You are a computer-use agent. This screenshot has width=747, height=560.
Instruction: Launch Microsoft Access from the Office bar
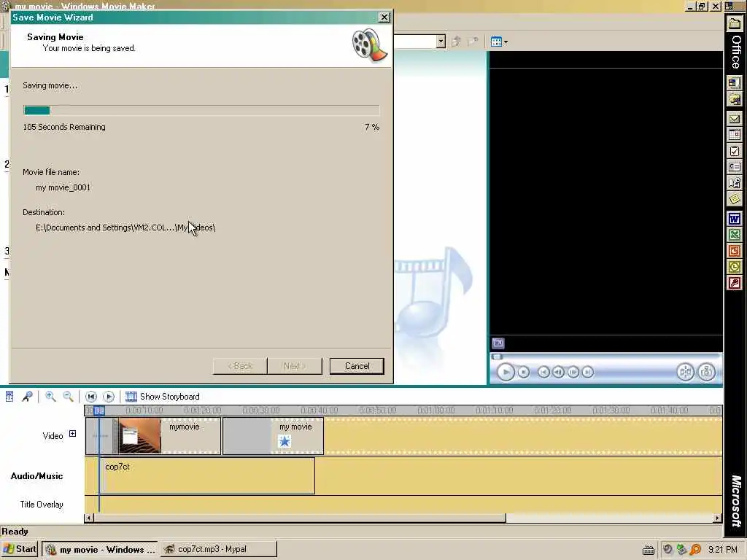[735, 284]
